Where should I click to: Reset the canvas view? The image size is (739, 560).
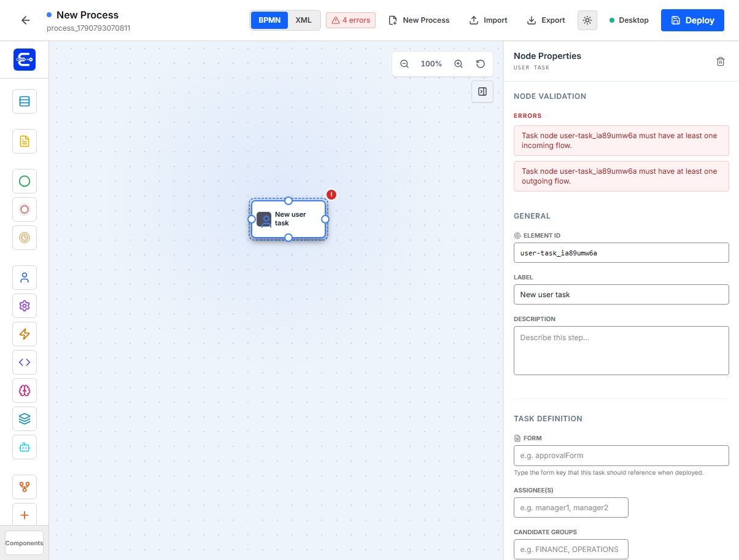(481, 64)
